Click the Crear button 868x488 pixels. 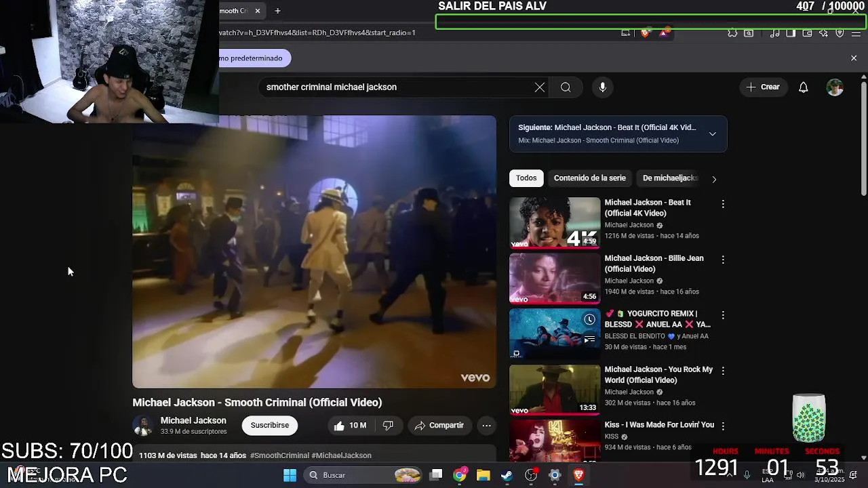764,87
